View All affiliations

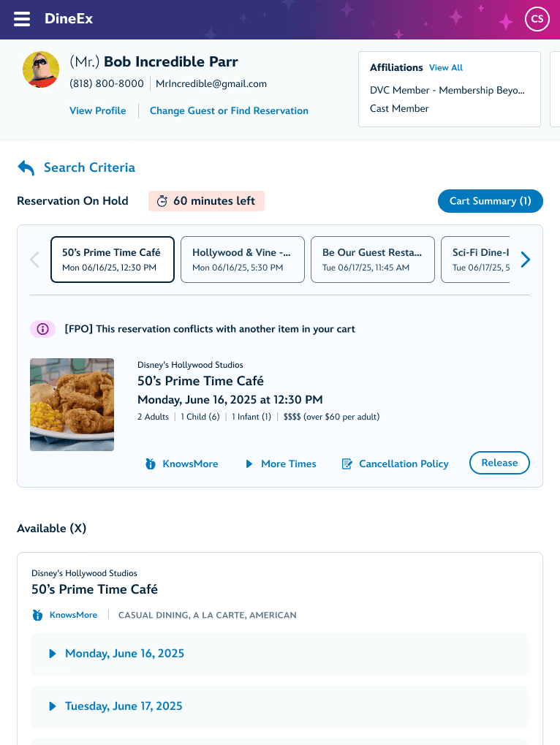point(446,67)
